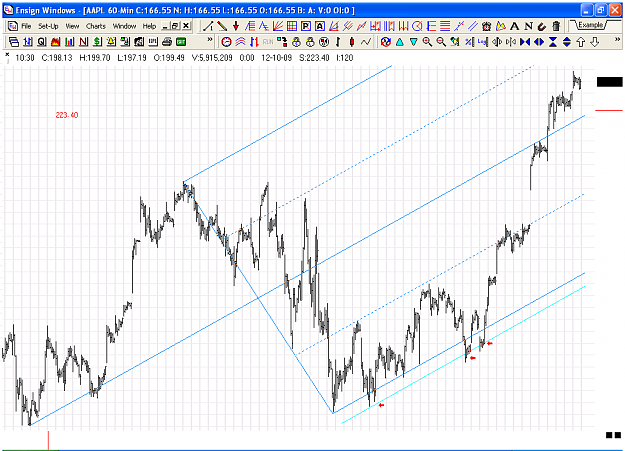
Task: Open the File menu
Action: point(26,26)
